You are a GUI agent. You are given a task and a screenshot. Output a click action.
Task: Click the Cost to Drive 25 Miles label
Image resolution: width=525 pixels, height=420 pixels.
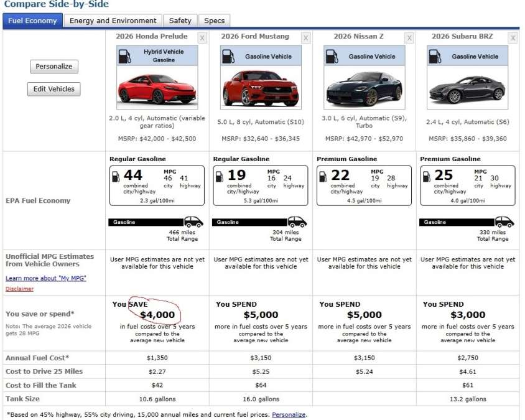pyautogui.click(x=44, y=371)
